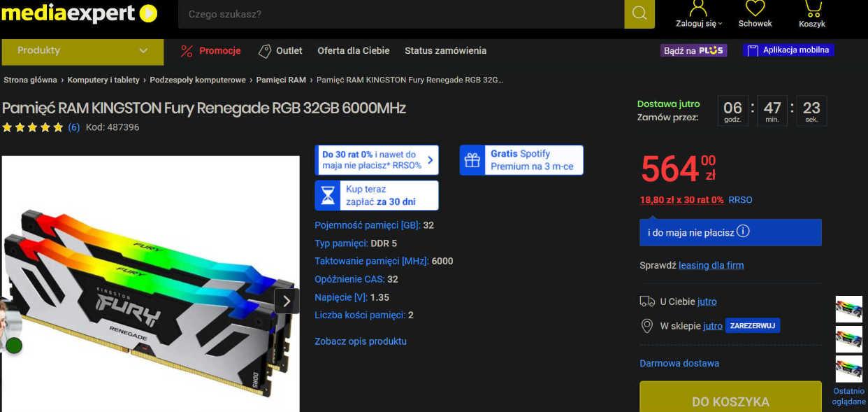This screenshot has height=412, width=868.
Task: Open the 30 rat 0% banner chevron
Action: point(430,160)
